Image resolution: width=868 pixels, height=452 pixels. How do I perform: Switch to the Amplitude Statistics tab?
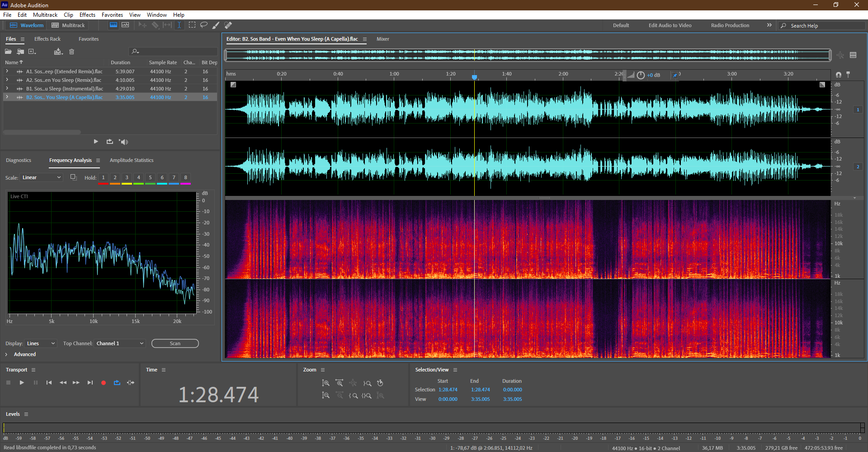[x=132, y=160]
